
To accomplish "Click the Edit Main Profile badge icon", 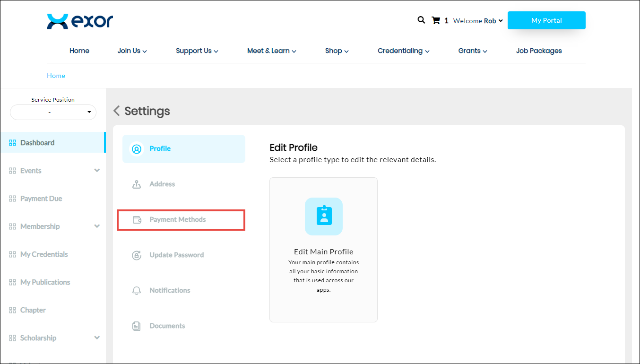I will tap(323, 217).
